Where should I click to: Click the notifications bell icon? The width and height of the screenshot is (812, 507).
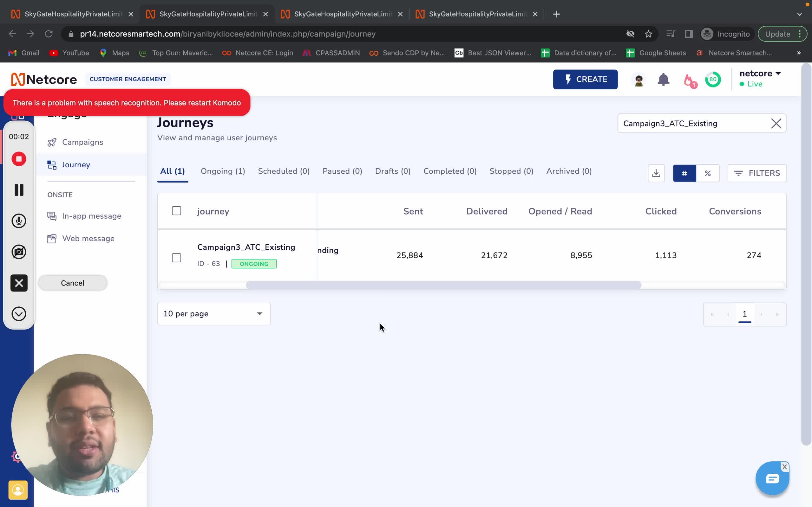coord(663,80)
